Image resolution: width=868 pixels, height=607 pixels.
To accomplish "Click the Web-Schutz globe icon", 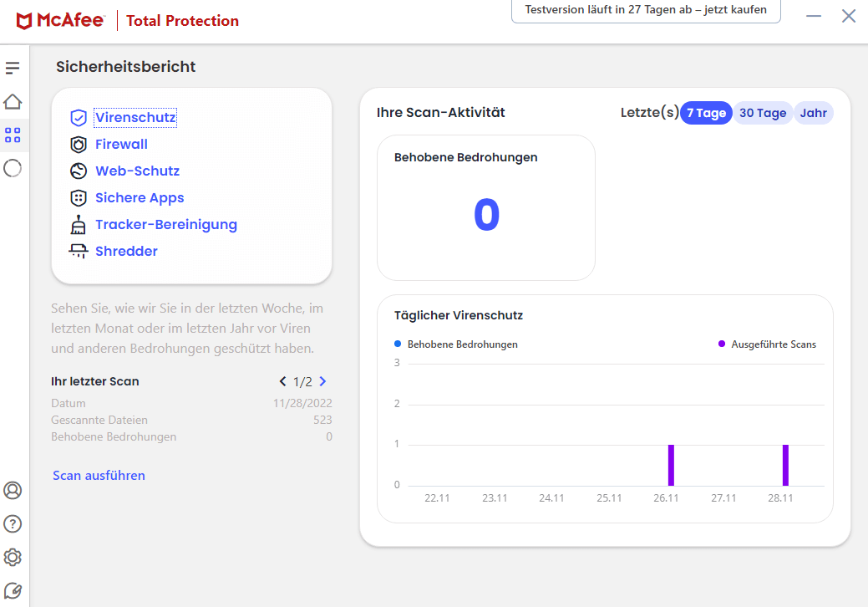I will pos(79,171).
